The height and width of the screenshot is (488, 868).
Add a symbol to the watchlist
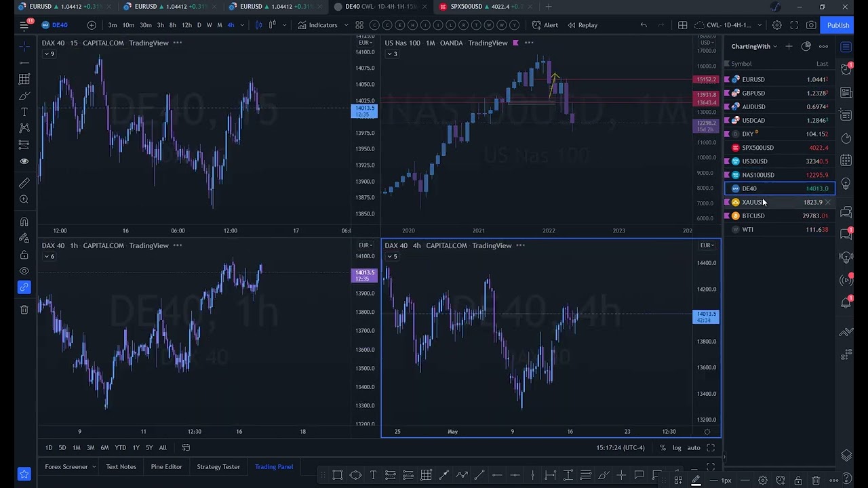[789, 46]
